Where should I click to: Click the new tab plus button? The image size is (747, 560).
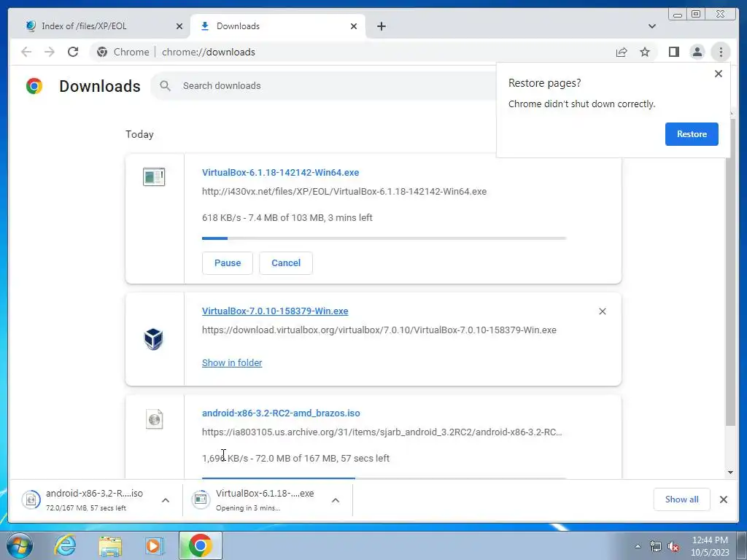[381, 26]
